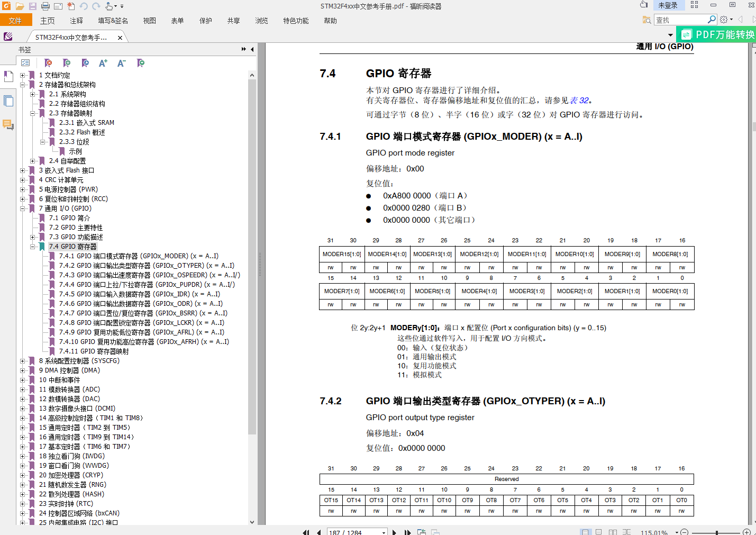Open the 填写&签名 tab
756x535 pixels.
113,21
